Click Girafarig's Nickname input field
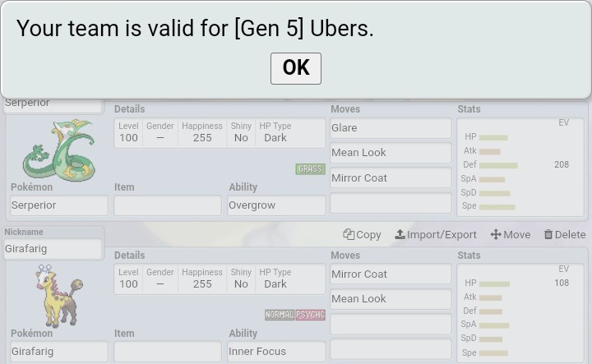Image resolution: width=592 pixels, height=364 pixels. click(x=53, y=249)
